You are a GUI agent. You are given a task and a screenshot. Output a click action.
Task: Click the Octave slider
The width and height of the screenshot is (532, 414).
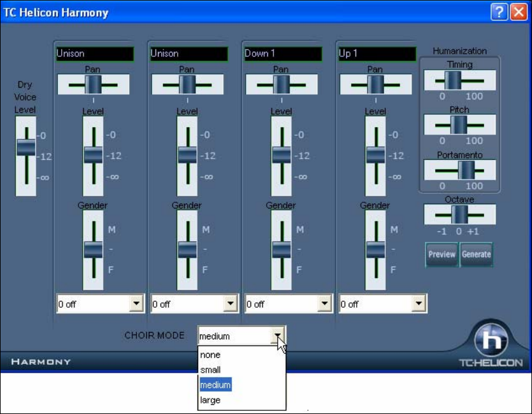click(x=460, y=215)
